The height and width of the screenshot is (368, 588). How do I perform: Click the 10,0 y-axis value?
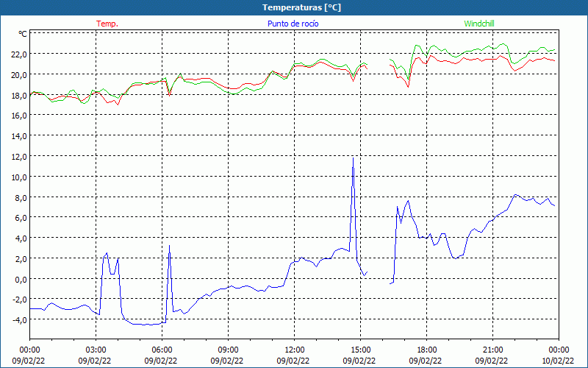coord(20,177)
